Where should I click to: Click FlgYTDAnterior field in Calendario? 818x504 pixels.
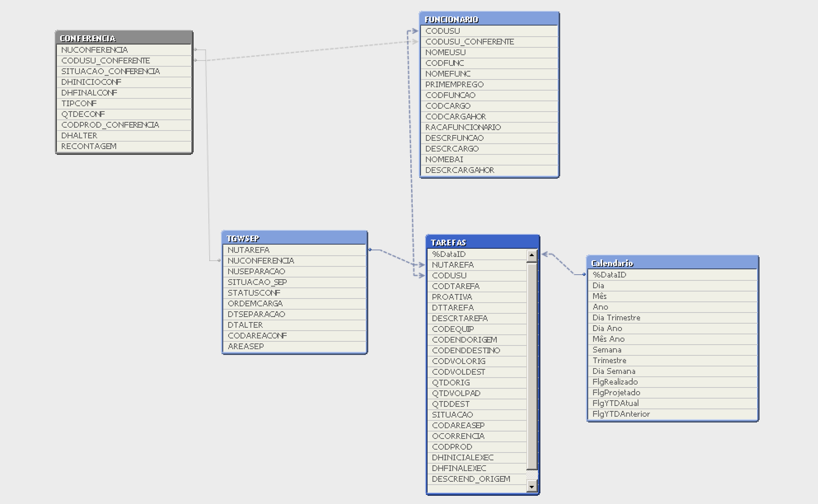click(621, 414)
